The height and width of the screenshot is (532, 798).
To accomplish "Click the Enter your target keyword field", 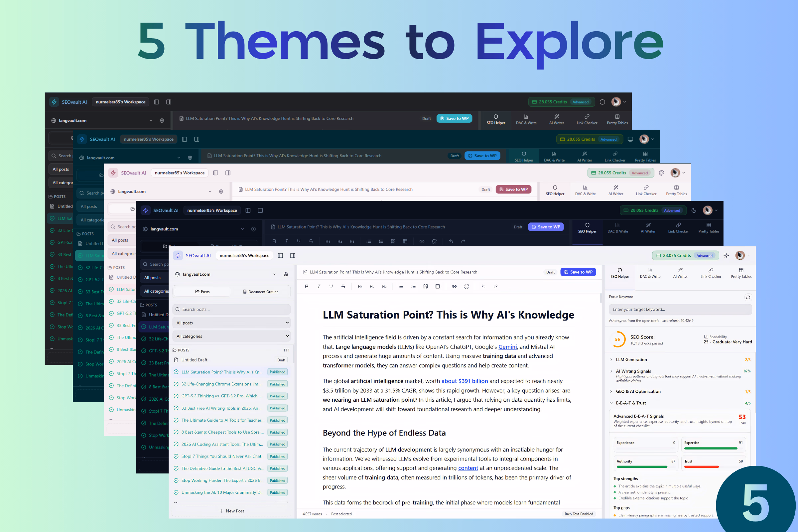I will pyautogui.click(x=680, y=310).
